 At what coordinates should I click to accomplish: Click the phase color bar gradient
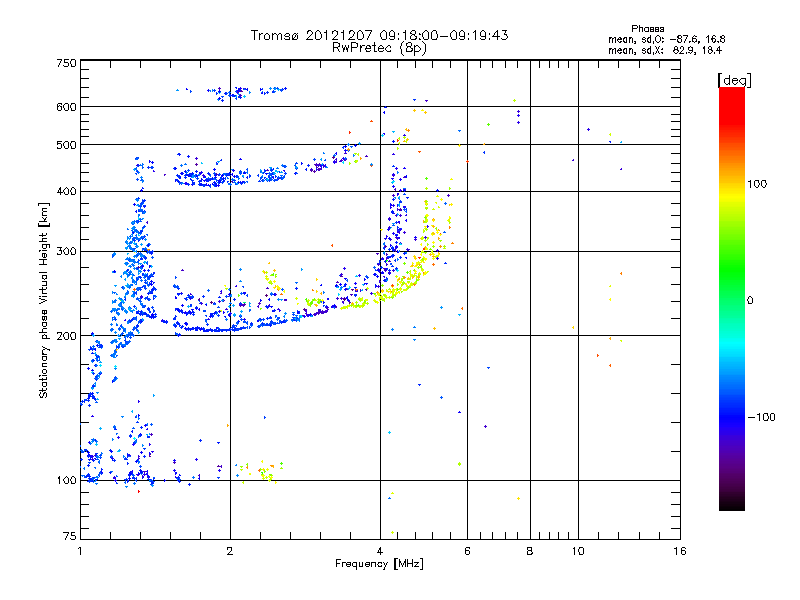[732, 298]
